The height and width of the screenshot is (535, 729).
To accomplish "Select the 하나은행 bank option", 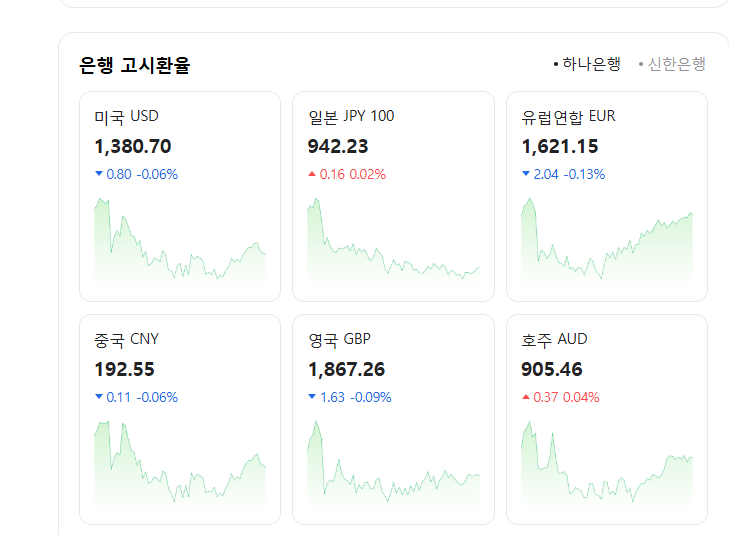I will 590,64.
